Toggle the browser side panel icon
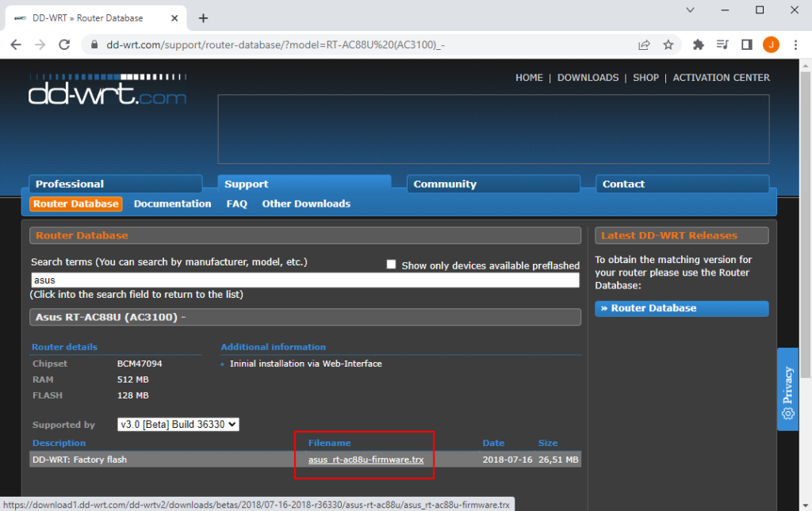Viewport: 812px width, 511px height. pyautogui.click(x=746, y=45)
